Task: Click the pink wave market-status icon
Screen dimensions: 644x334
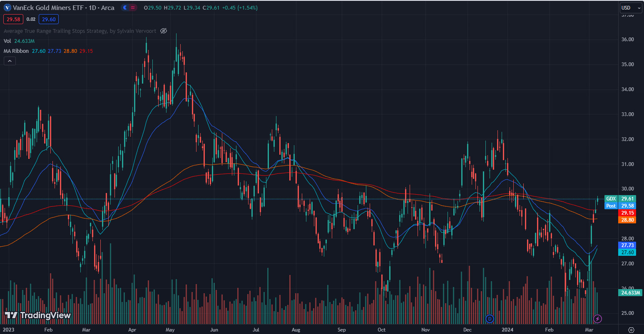Action: 133,7
